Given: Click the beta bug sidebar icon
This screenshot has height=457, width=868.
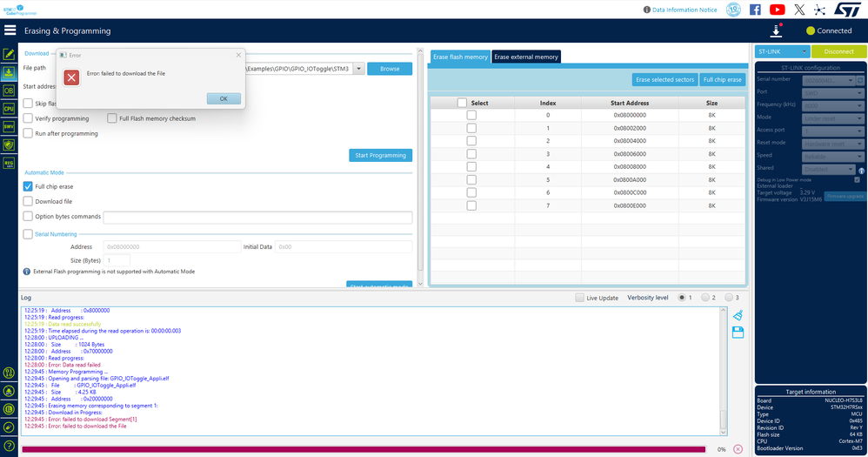Looking at the screenshot, I should pyautogui.click(x=9, y=391).
